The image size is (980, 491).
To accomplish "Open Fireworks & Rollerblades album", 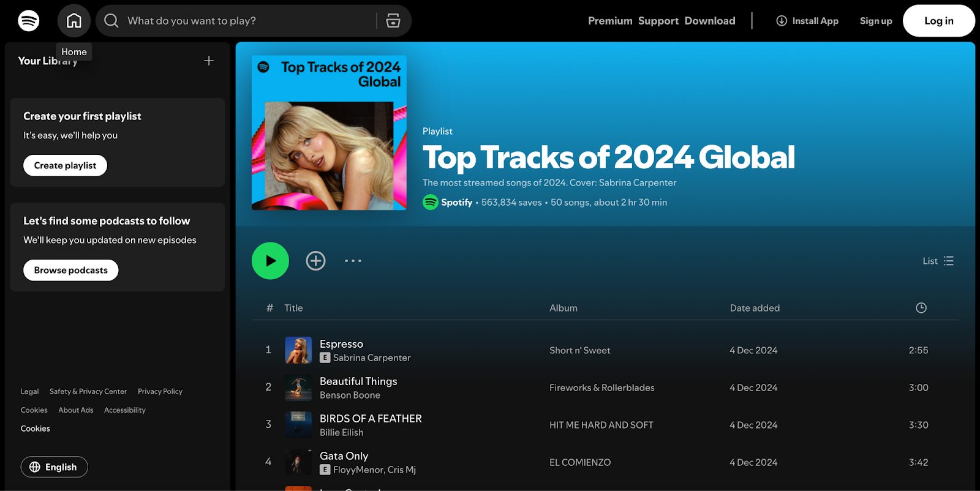I will click(601, 388).
